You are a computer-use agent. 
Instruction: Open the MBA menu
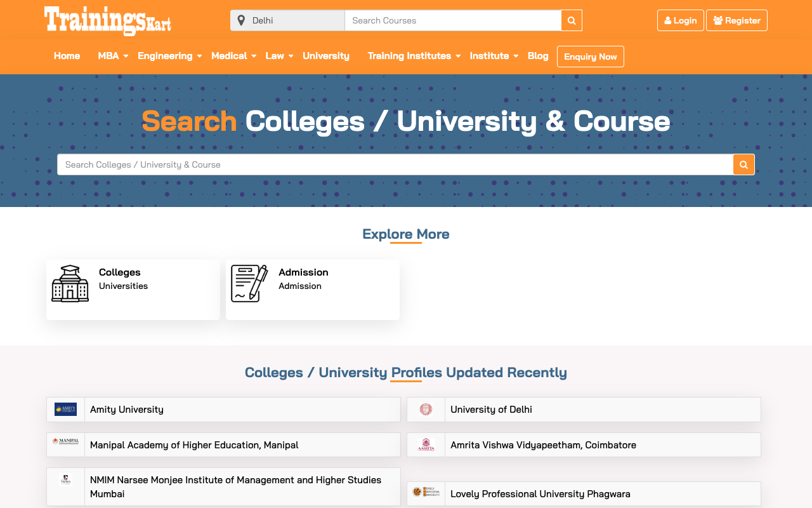pos(108,56)
